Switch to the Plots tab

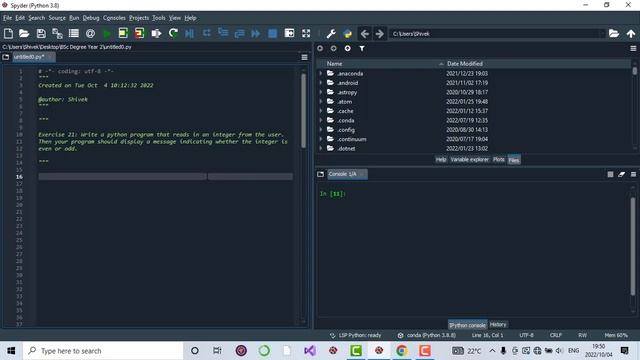(499, 160)
